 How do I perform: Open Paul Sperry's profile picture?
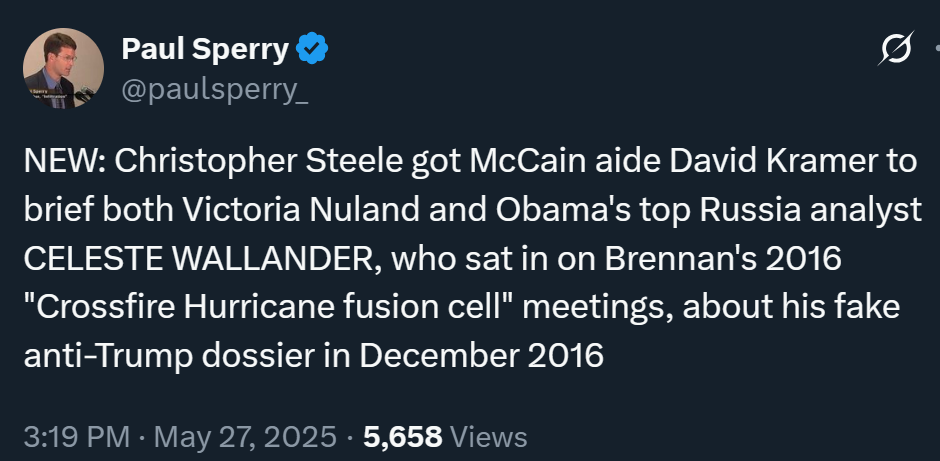[x=64, y=68]
